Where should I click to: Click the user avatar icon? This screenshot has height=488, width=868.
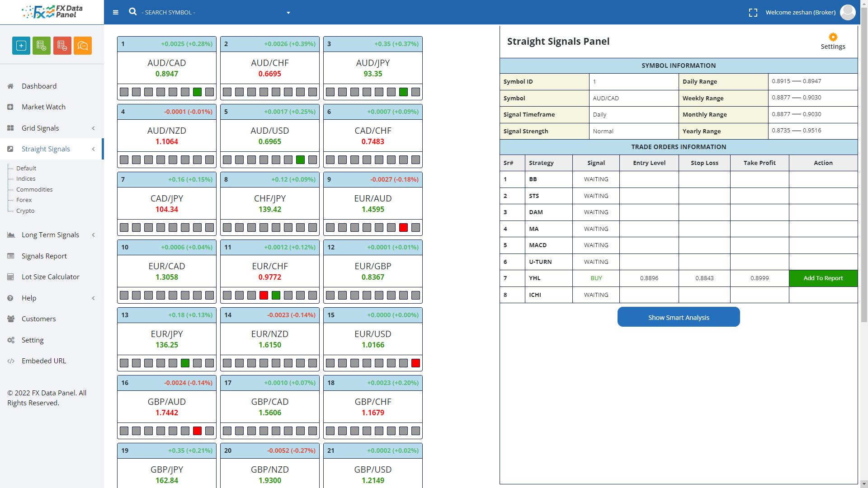point(848,12)
